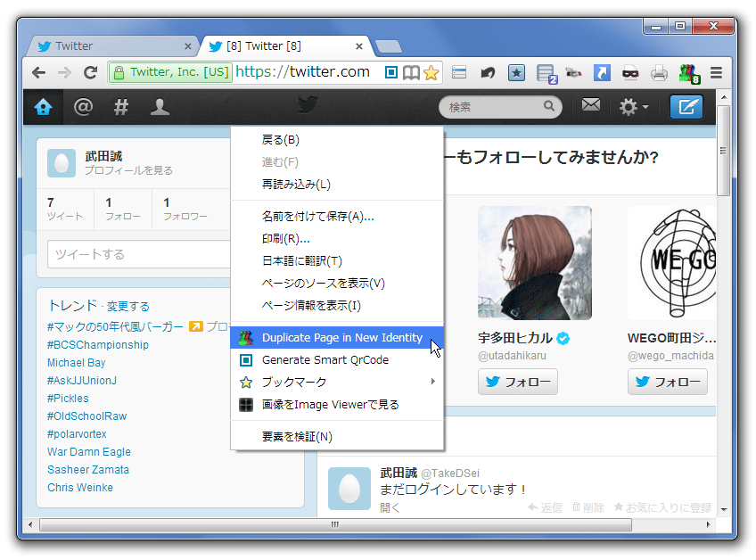
Task: Click the Twitter bird logo in the header
Action: tap(307, 104)
